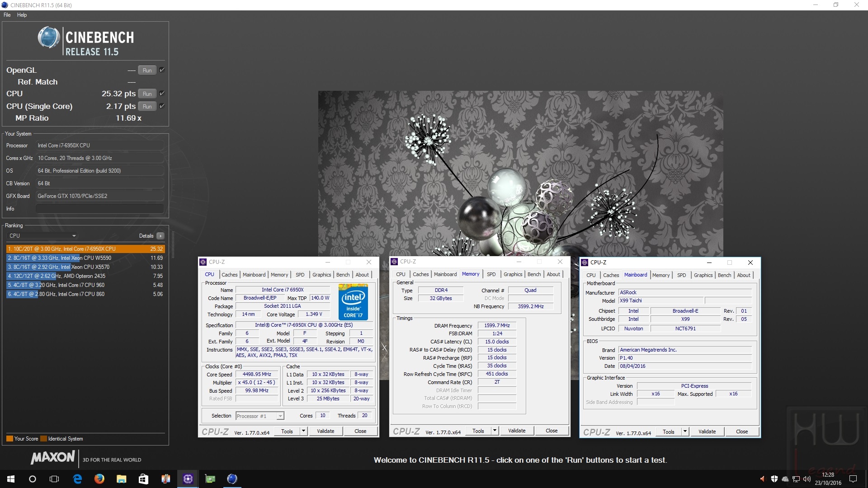Click CPU-Z logo icon in left window title

pyautogui.click(x=203, y=262)
